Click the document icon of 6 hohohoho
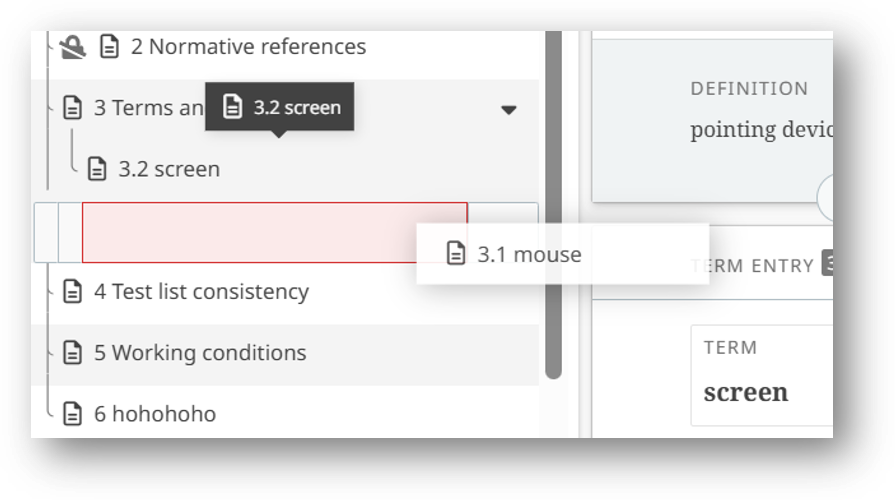The width and height of the screenshot is (895, 500). coord(72,414)
